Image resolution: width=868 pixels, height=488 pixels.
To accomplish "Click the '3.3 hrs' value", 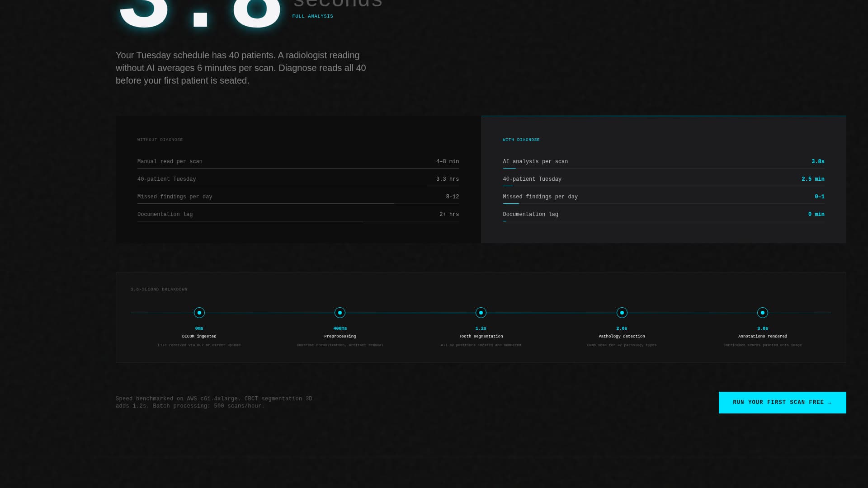I will point(448,179).
